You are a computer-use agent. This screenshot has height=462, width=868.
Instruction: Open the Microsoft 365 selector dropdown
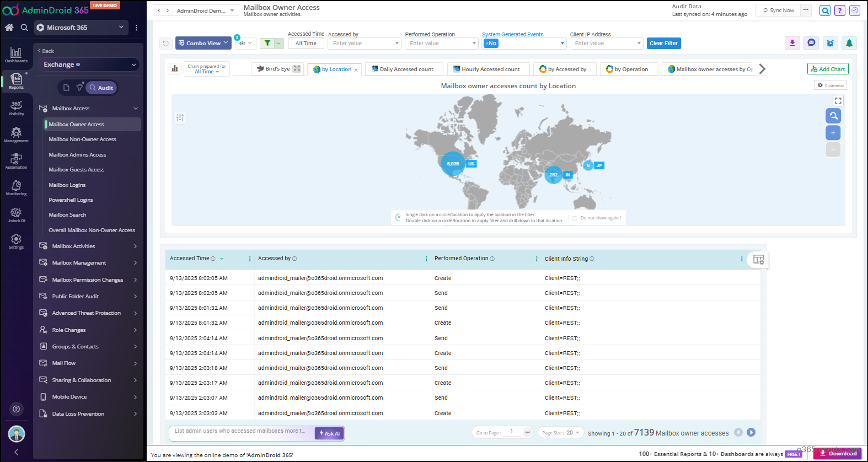click(81, 28)
